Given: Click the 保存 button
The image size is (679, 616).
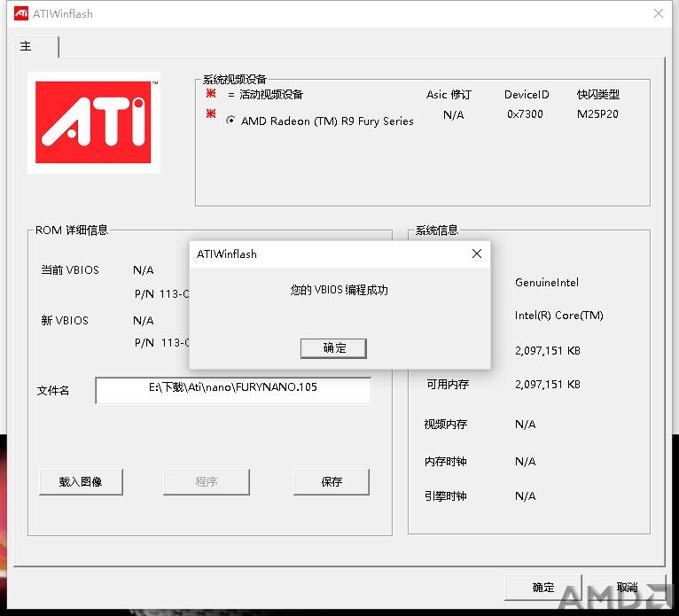Looking at the screenshot, I should tap(332, 481).
